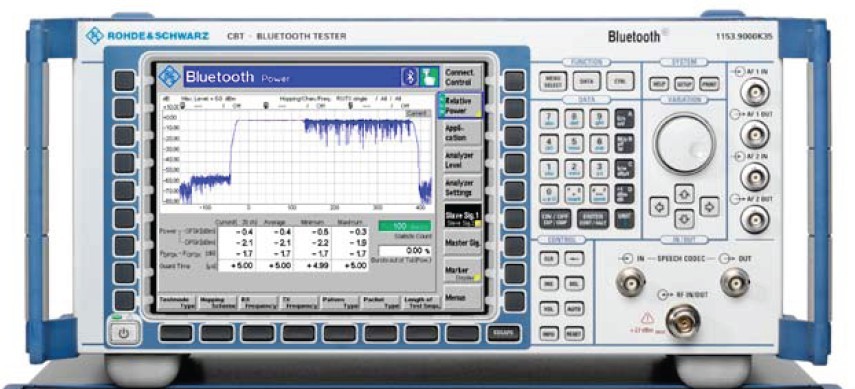Click the Rohde & Schwarz logo on screen

pos(170,77)
